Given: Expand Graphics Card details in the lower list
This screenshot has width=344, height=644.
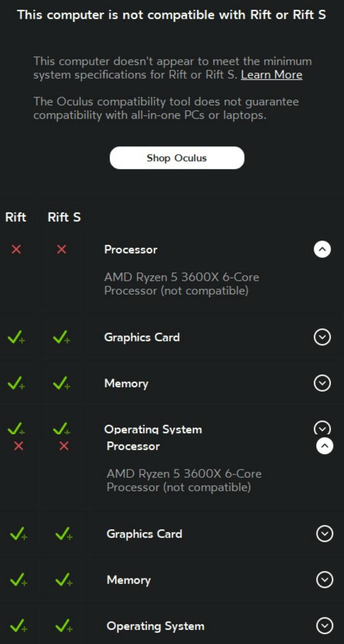Looking at the screenshot, I should coord(324,534).
